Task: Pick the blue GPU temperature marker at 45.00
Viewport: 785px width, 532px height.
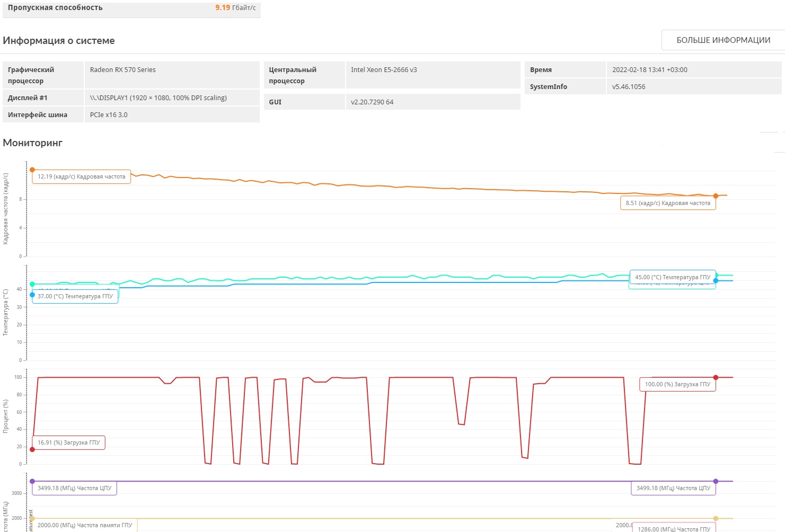Action: 716,281
